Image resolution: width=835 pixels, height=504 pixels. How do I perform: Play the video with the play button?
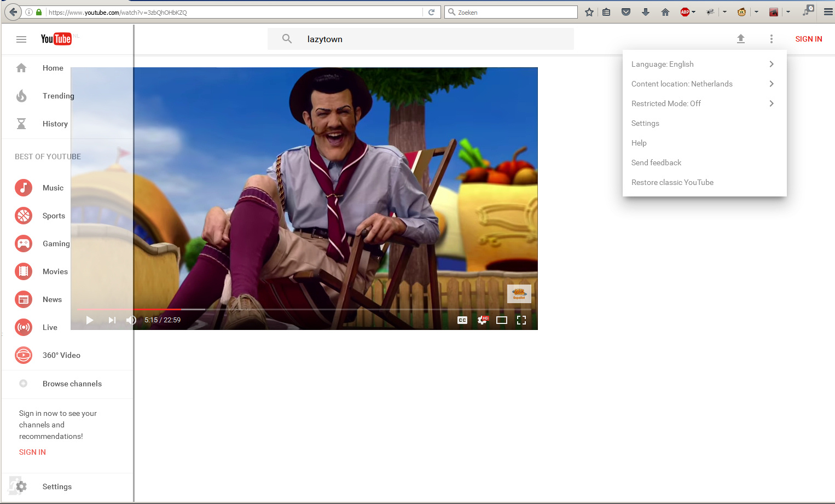click(90, 320)
